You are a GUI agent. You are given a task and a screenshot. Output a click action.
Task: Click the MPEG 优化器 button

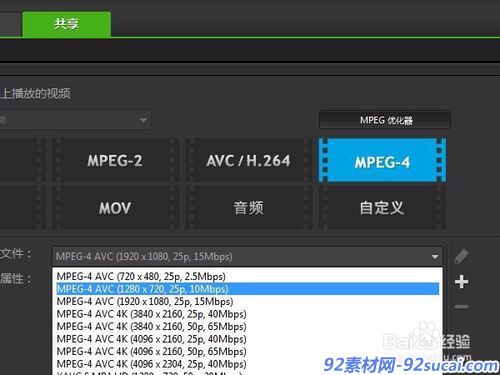click(x=385, y=120)
